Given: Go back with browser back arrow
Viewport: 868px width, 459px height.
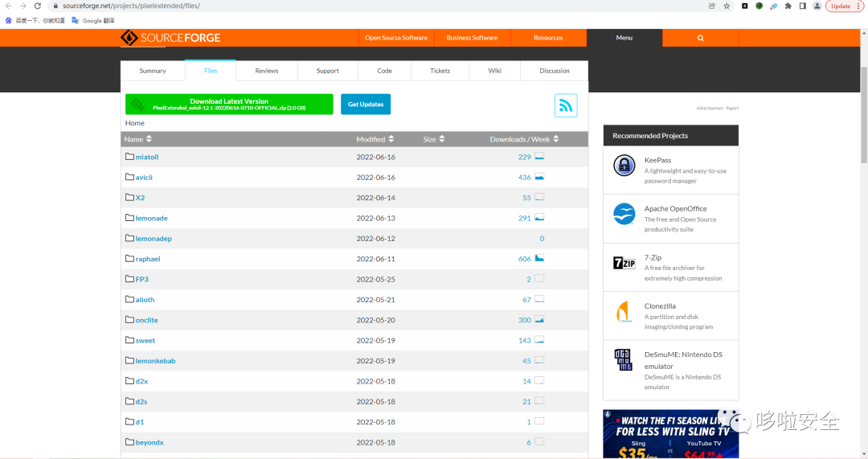Looking at the screenshot, I should [8, 6].
